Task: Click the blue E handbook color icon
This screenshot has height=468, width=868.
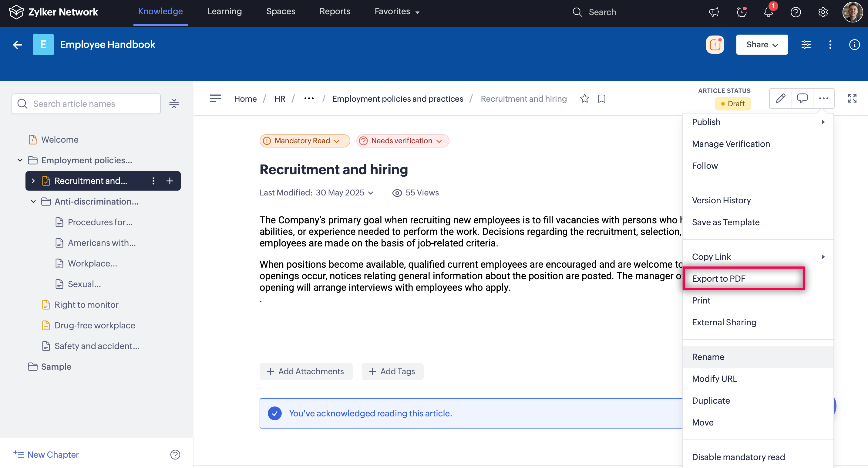Action: pos(43,45)
